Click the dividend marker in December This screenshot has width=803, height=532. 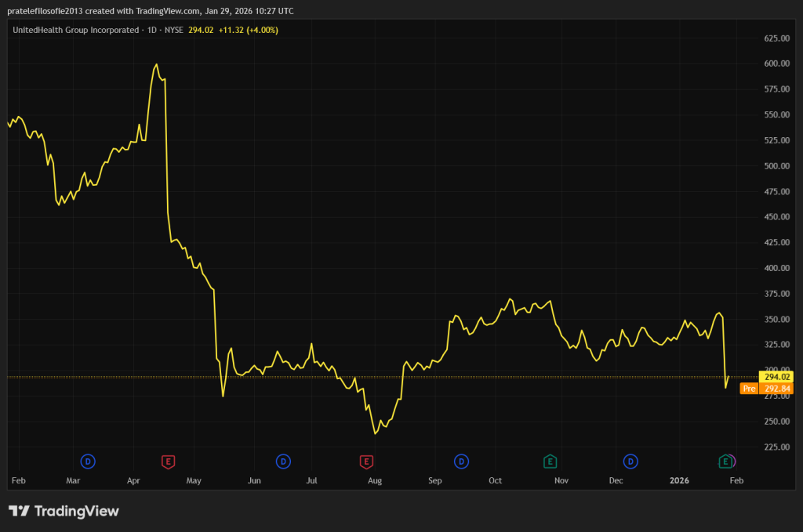pos(630,461)
